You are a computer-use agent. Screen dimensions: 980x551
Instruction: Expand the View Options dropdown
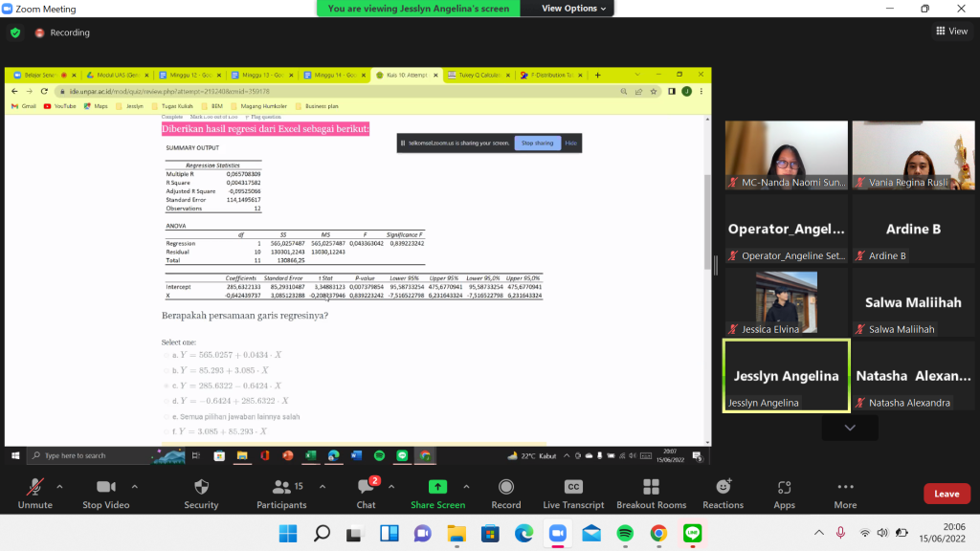click(574, 9)
